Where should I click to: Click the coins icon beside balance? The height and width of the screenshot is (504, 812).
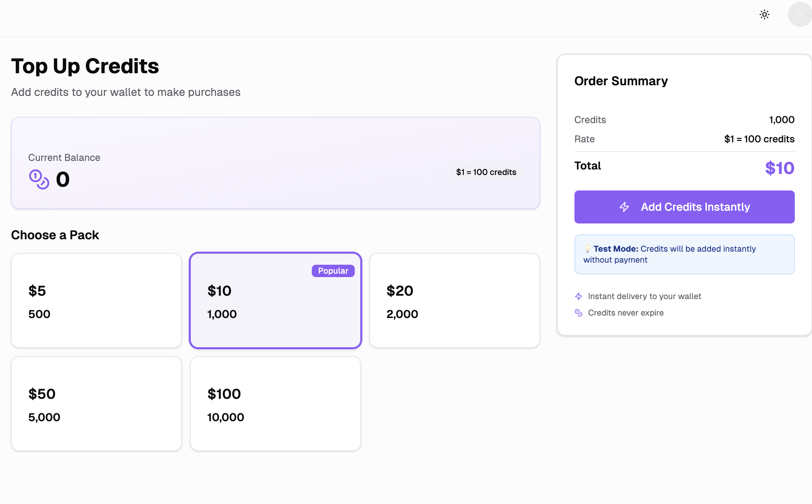coord(39,179)
